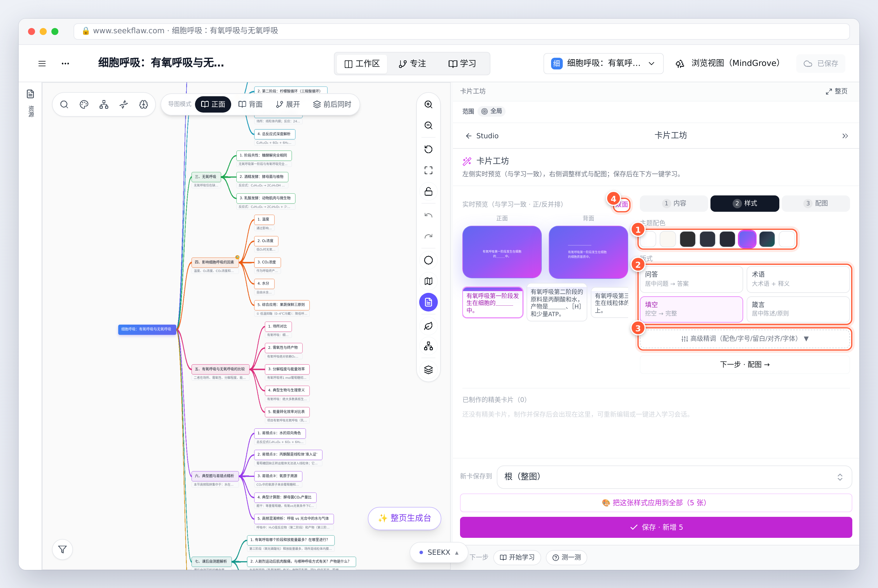Click the fit-to-screen icon
The height and width of the screenshot is (588, 878).
tap(428, 170)
